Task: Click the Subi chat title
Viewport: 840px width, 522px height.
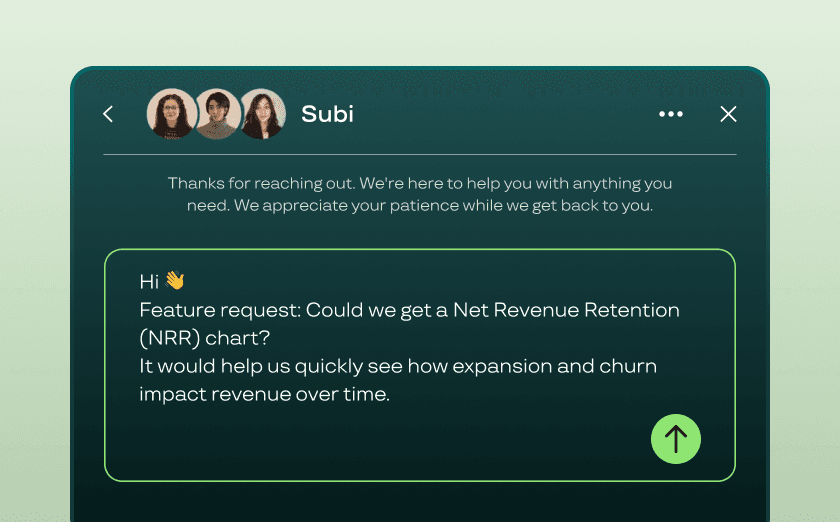Action: (327, 114)
